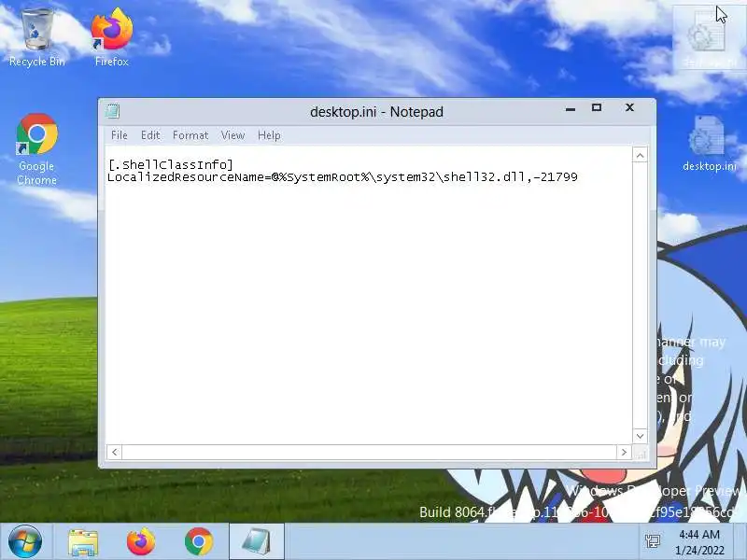Viewport: 747px width, 560px height.
Task: Click the horizontal scrollbar right arrow
Action: pyautogui.click(x=624, y=452)
